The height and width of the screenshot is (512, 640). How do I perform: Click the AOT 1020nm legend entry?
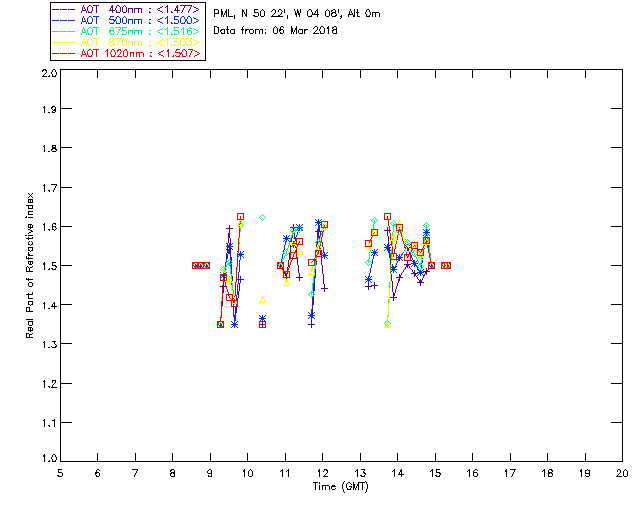(x=127, y=53)
